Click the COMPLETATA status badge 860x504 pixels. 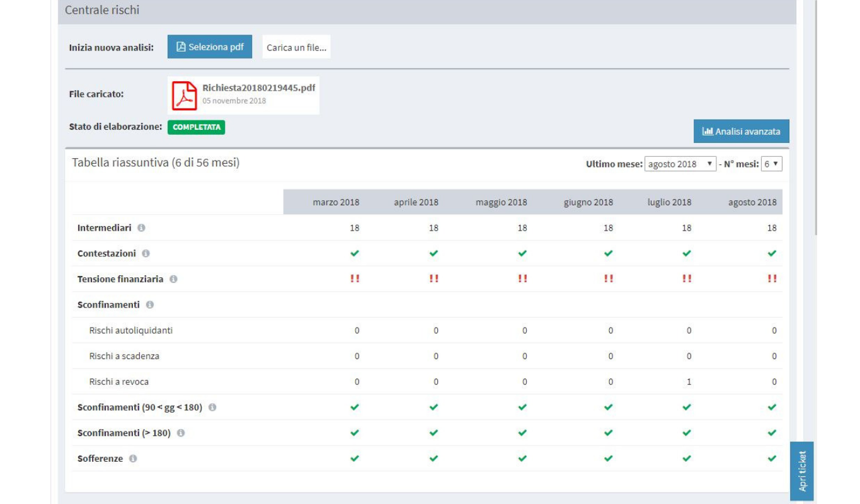click(196, 127)
